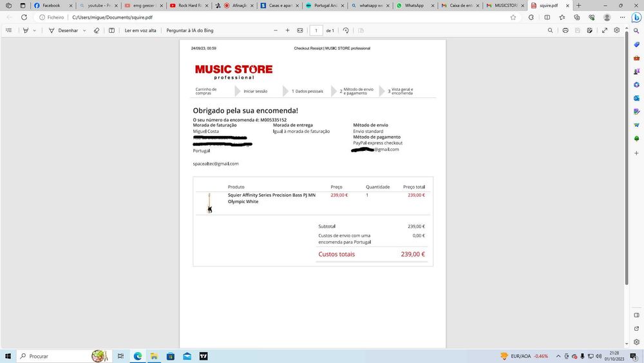
Task: Fit the page to width
Action: [x=300, y=30]
